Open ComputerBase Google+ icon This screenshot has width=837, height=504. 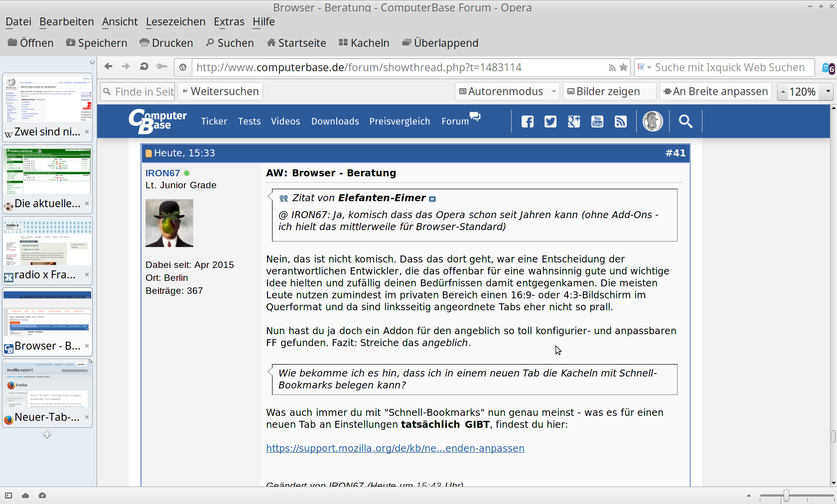574,122
